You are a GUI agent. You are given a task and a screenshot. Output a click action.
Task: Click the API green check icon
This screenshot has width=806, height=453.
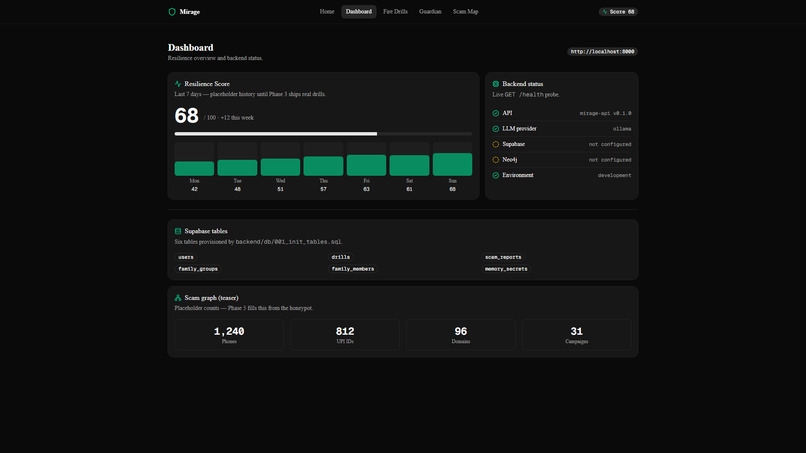pos(496,113)
